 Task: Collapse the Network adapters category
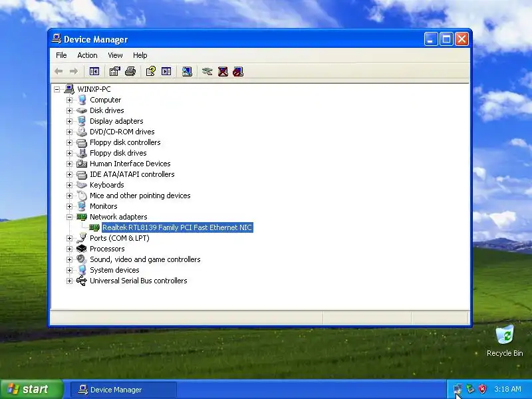69,217
